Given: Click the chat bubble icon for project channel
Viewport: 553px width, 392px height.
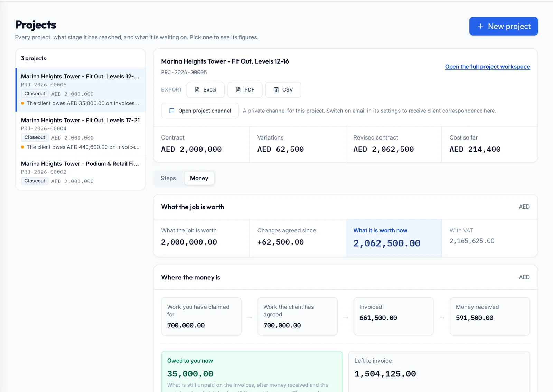Looking at the screenshot, I should coord(172,111).
